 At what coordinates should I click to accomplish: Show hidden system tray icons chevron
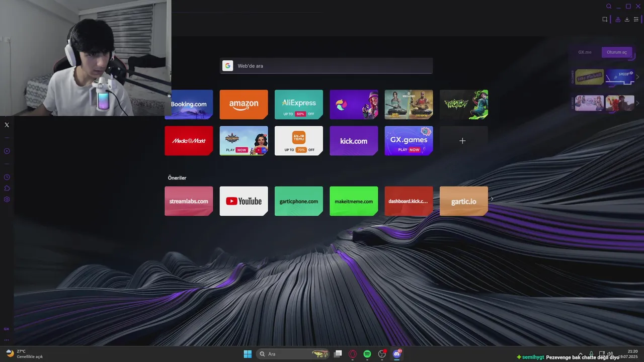(x=581, y=354)
